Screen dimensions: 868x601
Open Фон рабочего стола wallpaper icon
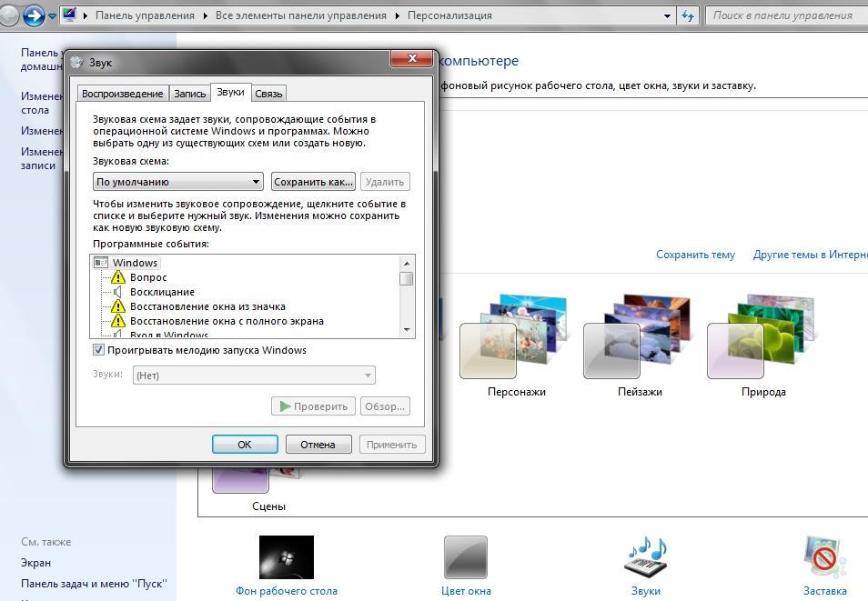coord(286,558)
